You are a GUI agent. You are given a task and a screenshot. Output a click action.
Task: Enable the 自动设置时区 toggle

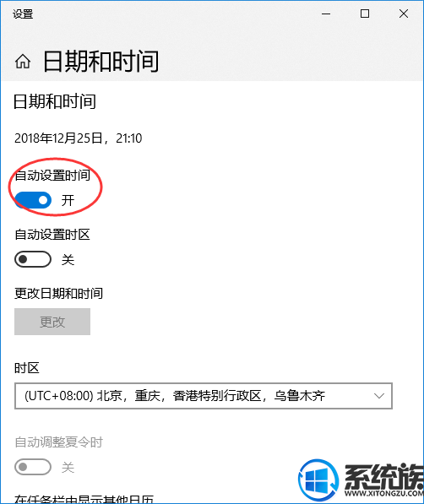[x=33, y=259]
